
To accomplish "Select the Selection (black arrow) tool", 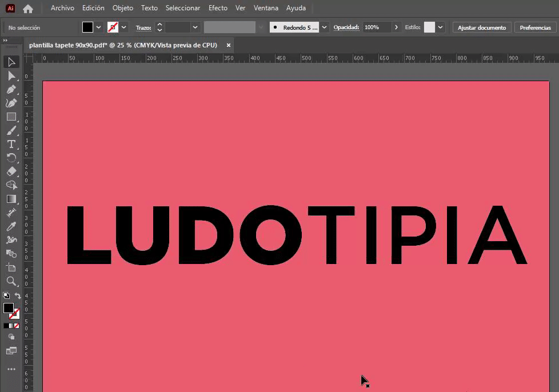I will click(x=11, y=62).
